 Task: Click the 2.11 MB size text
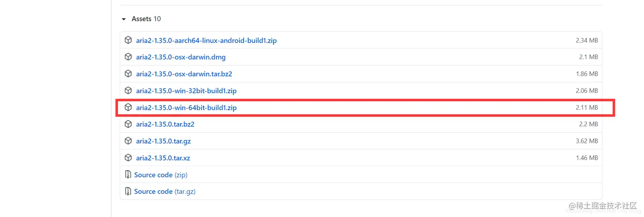(587, 108)
